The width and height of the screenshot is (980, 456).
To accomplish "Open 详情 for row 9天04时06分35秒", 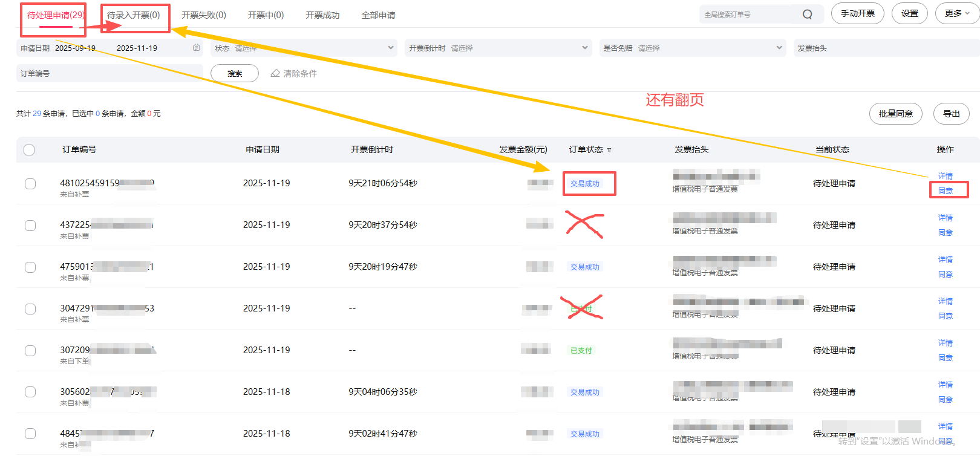I will point(946,385).
